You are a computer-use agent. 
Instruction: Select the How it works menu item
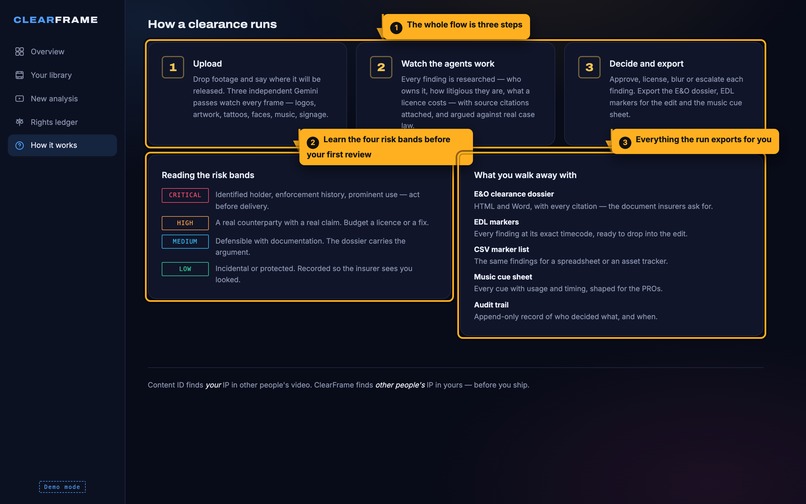(x=62, y=146)
